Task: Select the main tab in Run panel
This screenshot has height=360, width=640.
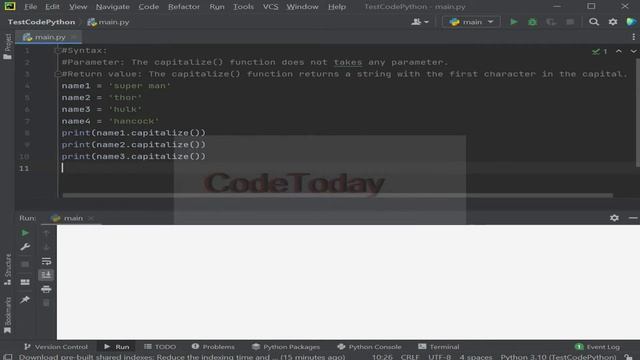Action: [x=72, y=218]
